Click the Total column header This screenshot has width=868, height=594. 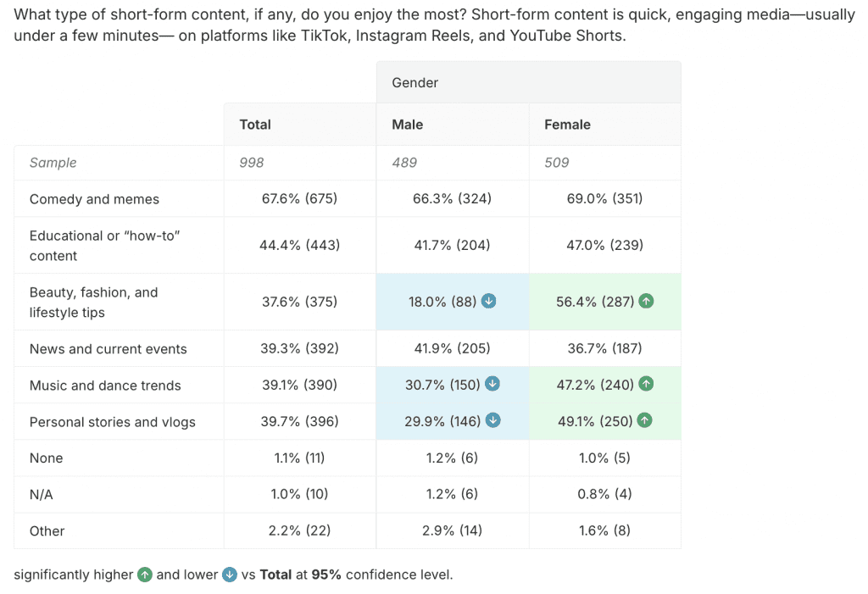255,125
